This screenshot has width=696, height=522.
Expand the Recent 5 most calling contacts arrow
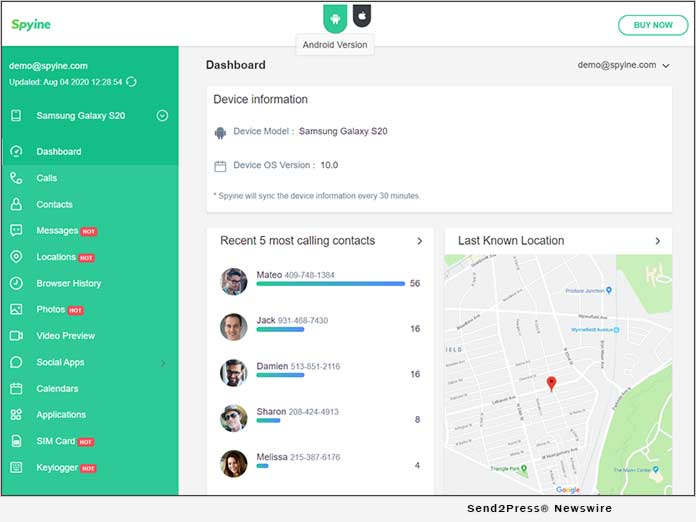point(419,241)
